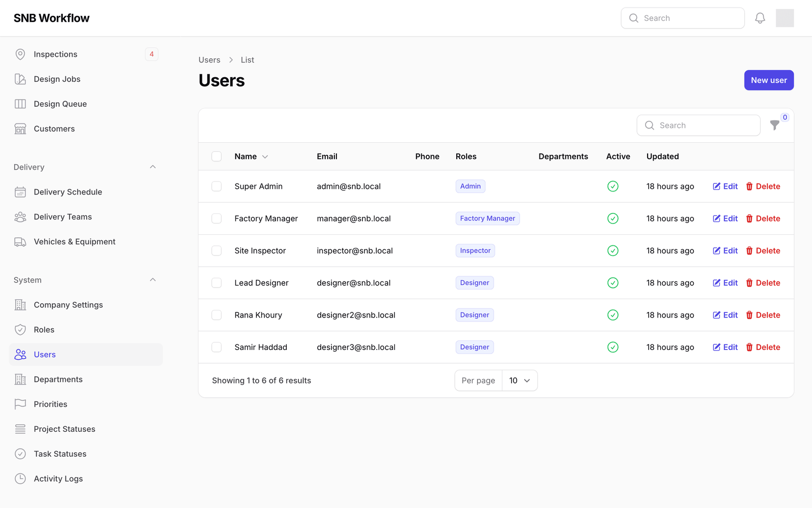Image resolution: width=812 pixels, height=508 pixels.
Task: Sort by Name column header
Action: pos(251,156)
